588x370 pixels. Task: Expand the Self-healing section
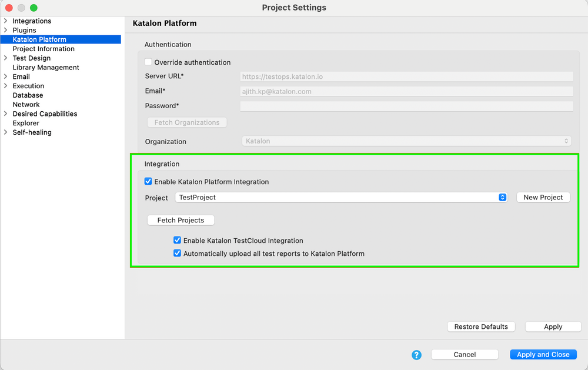(6, 132)
